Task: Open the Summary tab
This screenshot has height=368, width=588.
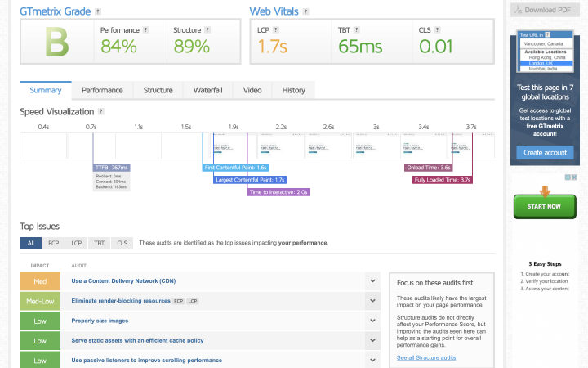Action: 46,90
